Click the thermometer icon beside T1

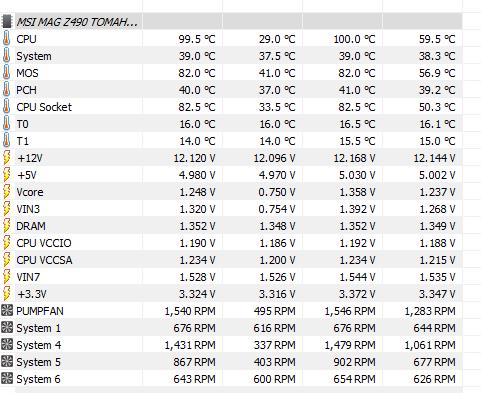coord(6,141)
